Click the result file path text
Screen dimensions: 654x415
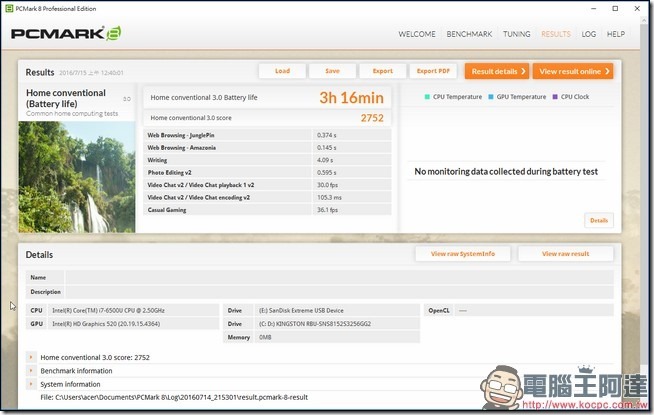pyautogui.click(x=174, y=397)
